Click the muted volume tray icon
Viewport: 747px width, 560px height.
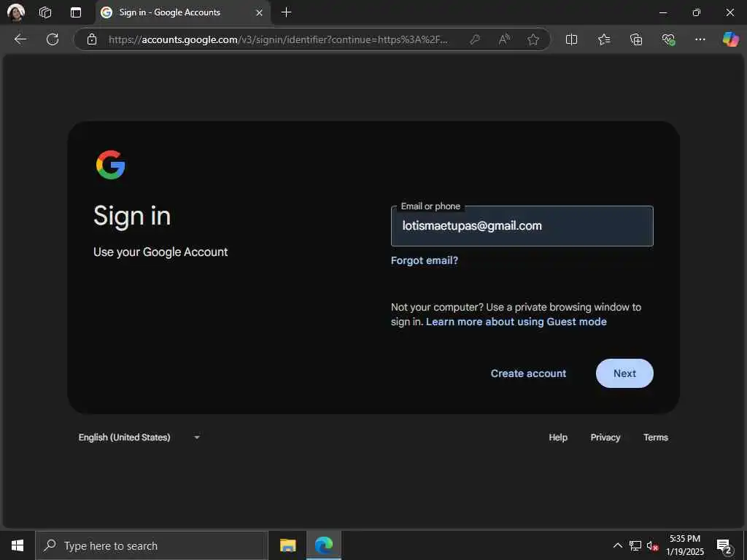(x=652, y=545)
